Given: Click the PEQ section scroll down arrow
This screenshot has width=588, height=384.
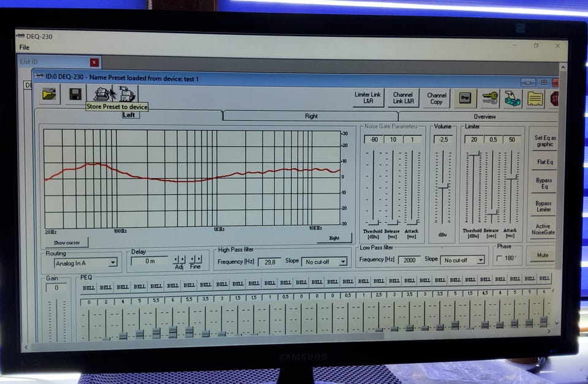Looking at the screenshot, I should pos(556,323).
